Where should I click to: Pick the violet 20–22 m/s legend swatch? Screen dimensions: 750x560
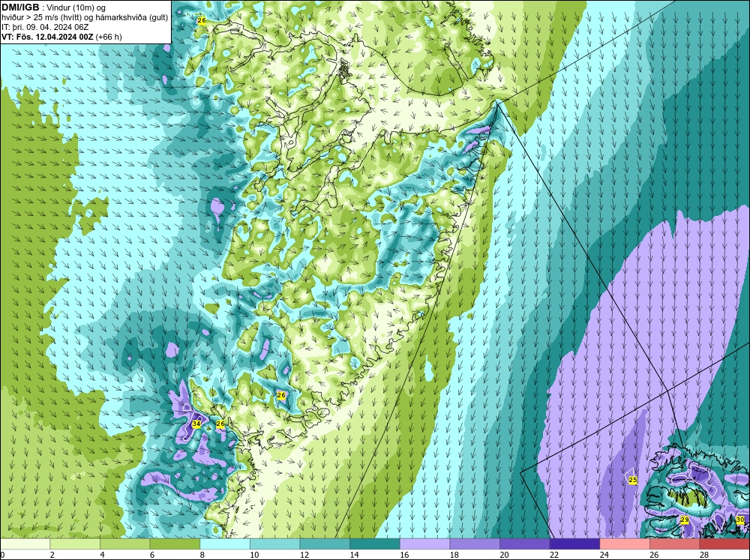point(525,544)
